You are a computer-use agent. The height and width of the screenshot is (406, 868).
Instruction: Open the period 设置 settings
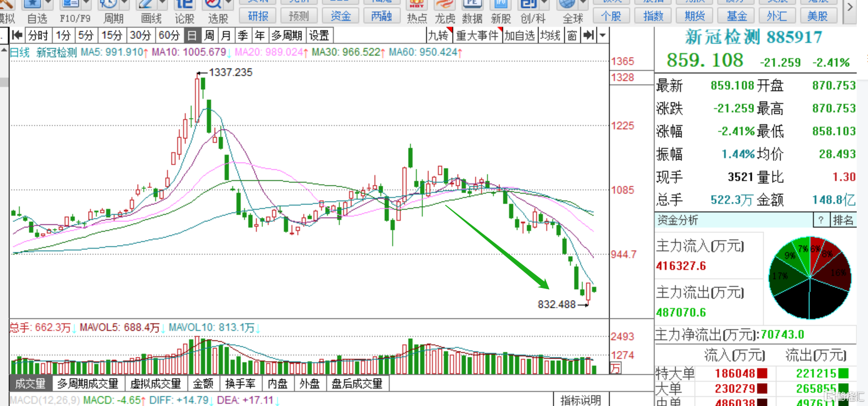click(319, 36)
